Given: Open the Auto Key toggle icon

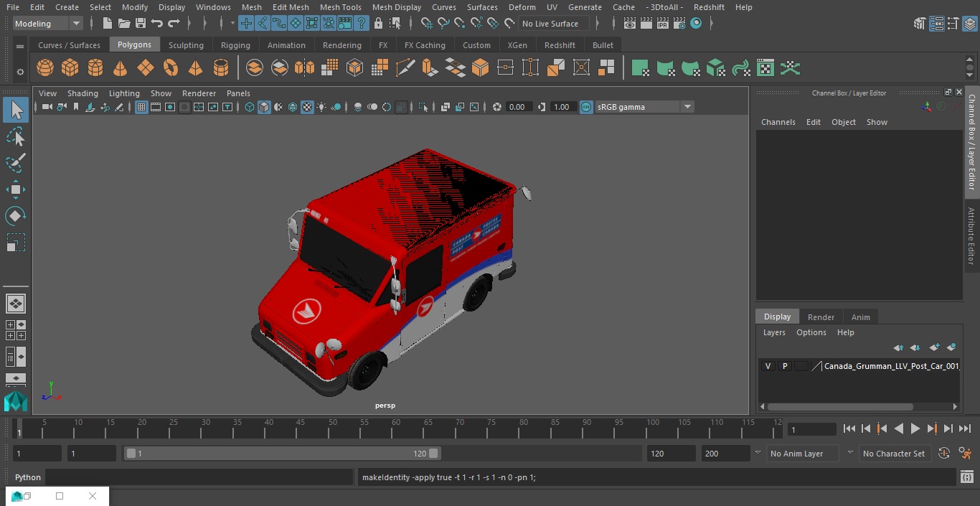Looking at the screenshot, I should pyautogui.click(x=944, y=454).
